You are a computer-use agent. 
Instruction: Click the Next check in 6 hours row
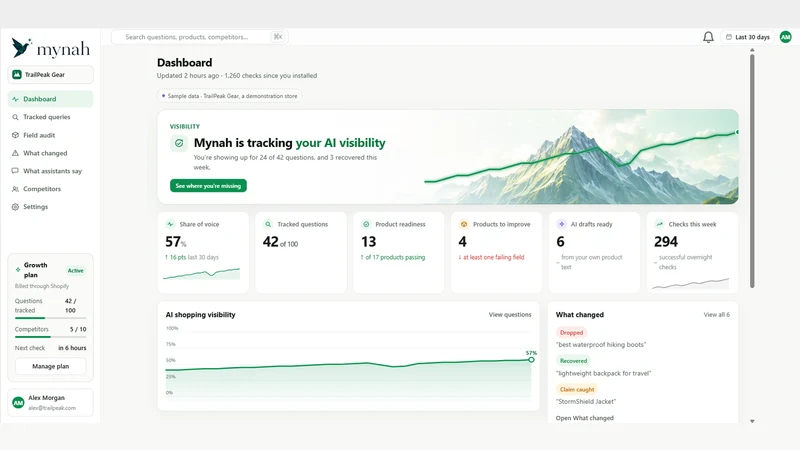51,348
